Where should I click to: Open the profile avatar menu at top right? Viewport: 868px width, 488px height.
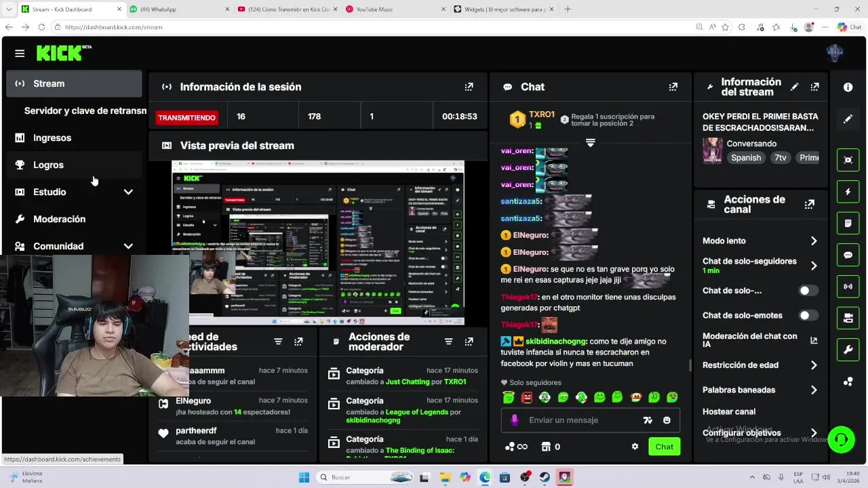[x=835, y=53]
